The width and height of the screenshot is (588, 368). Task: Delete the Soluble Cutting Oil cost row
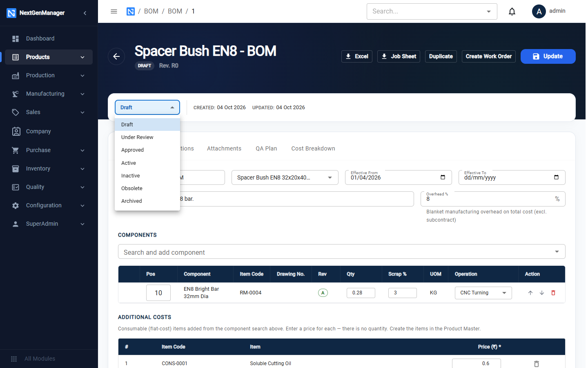(537, 364)
